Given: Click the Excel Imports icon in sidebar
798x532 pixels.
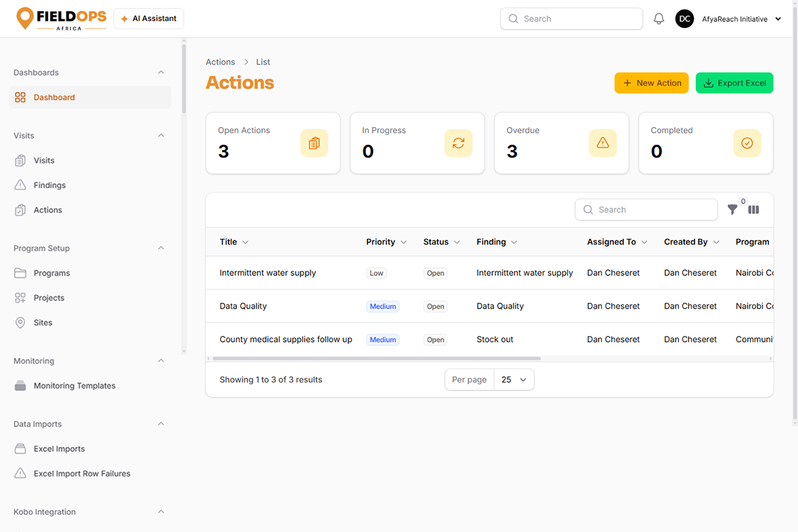Looking at the screenshot, I should (x=21, y=449).
